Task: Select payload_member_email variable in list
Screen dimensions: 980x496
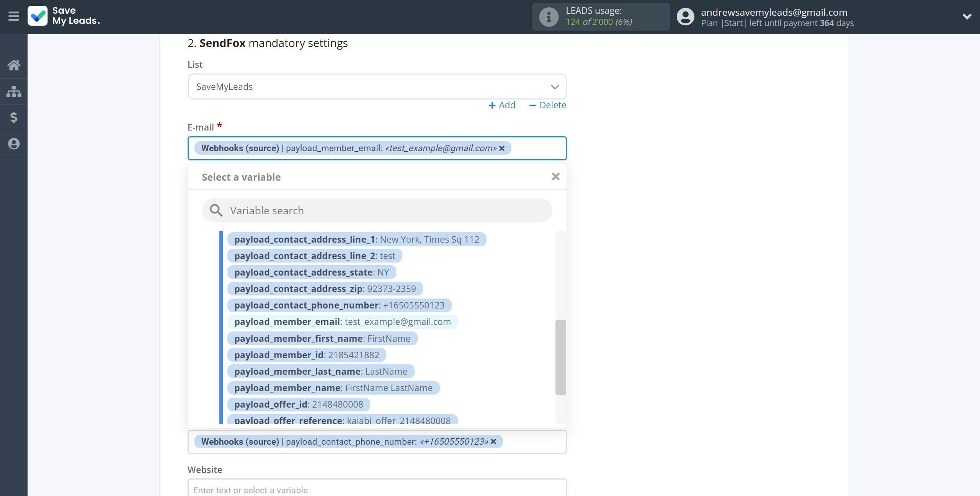Action: [x=343, y=322]
